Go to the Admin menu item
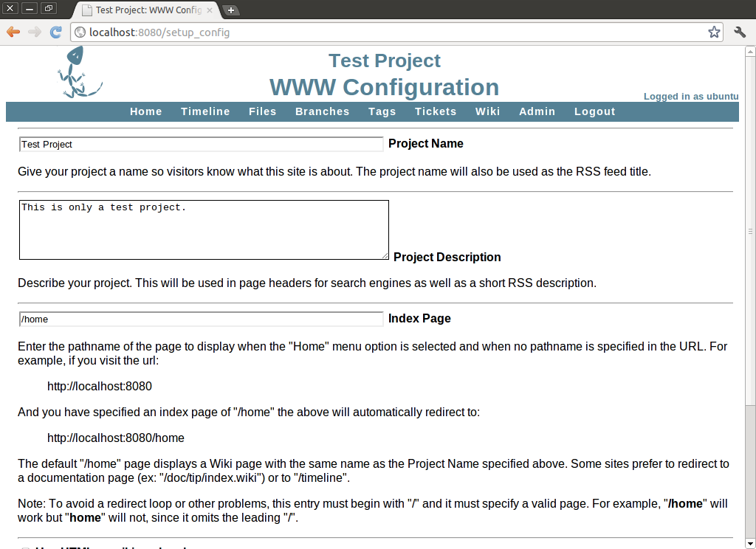This screenshot has height=549, width=756. point(537,111)
